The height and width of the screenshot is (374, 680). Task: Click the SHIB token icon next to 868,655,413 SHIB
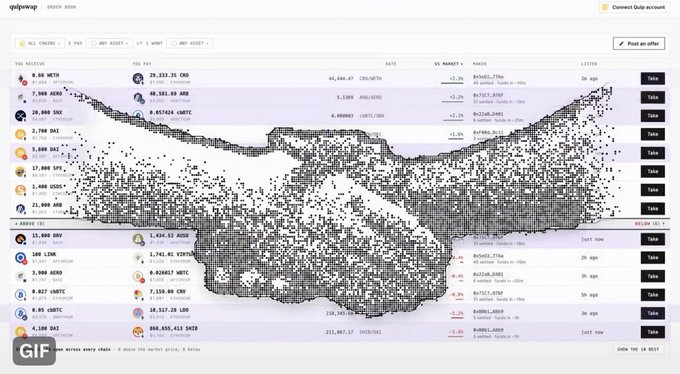point(138,332)
